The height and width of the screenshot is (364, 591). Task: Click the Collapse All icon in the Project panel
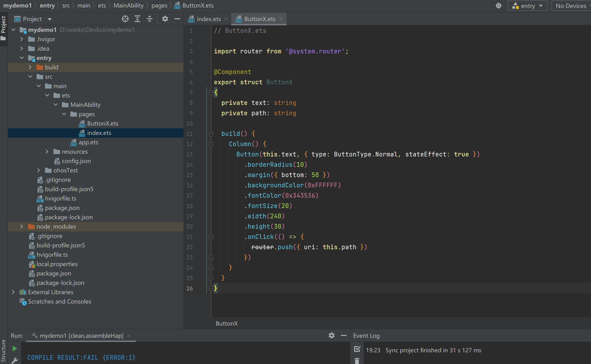click(150, 19)
